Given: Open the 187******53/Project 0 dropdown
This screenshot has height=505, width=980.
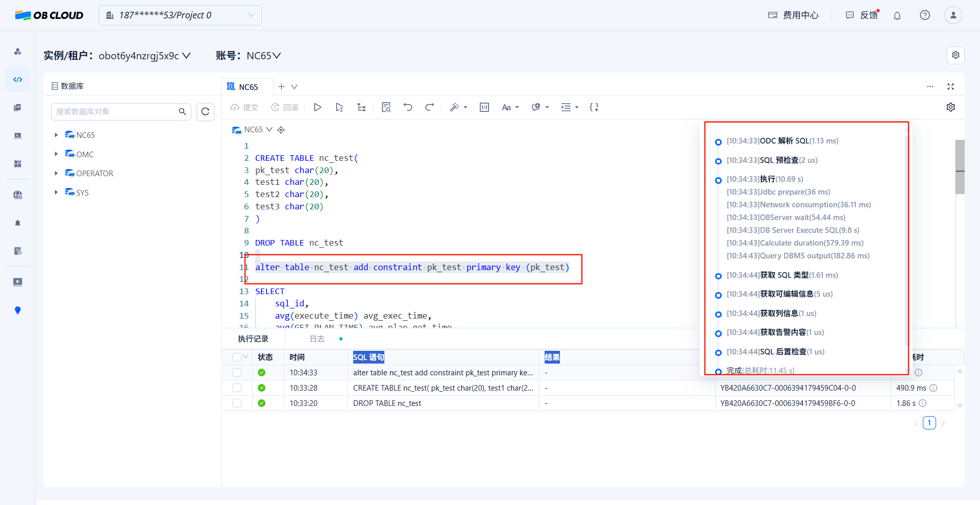Looking at the screenshot, I should click(x=180, y=15).
